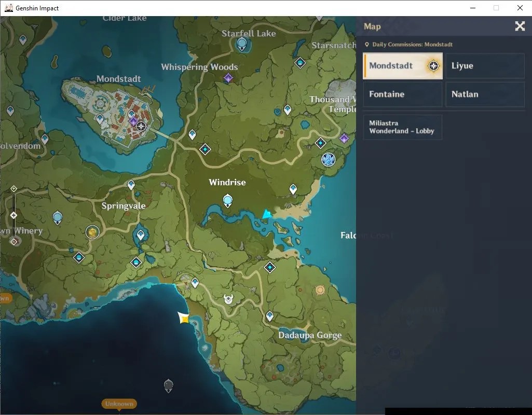Click the teleport waypoint near Wolvendom label
Screen dimensions: 532x415
(45, 139)
